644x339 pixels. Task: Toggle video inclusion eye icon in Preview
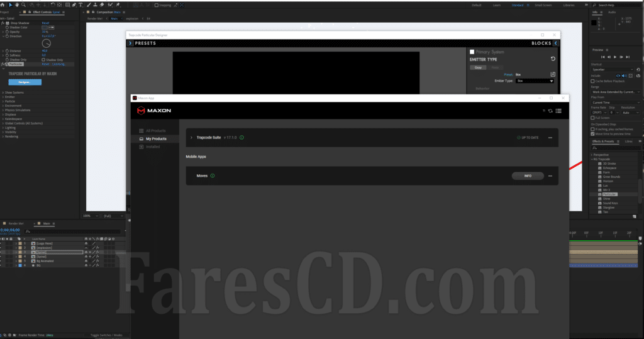click(618, 76)
